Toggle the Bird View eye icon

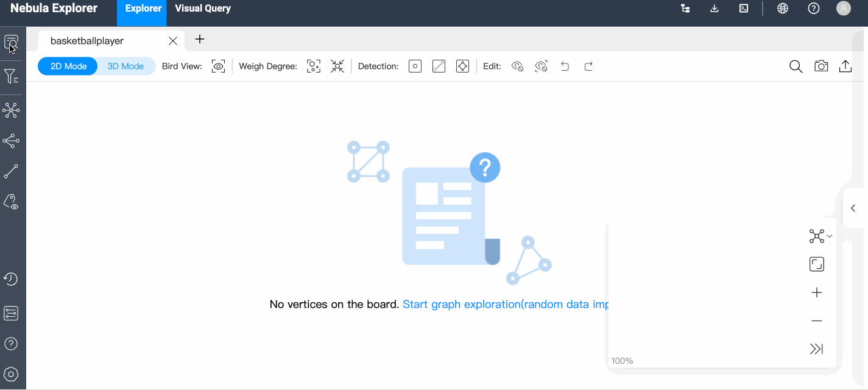tap(219, 66)
